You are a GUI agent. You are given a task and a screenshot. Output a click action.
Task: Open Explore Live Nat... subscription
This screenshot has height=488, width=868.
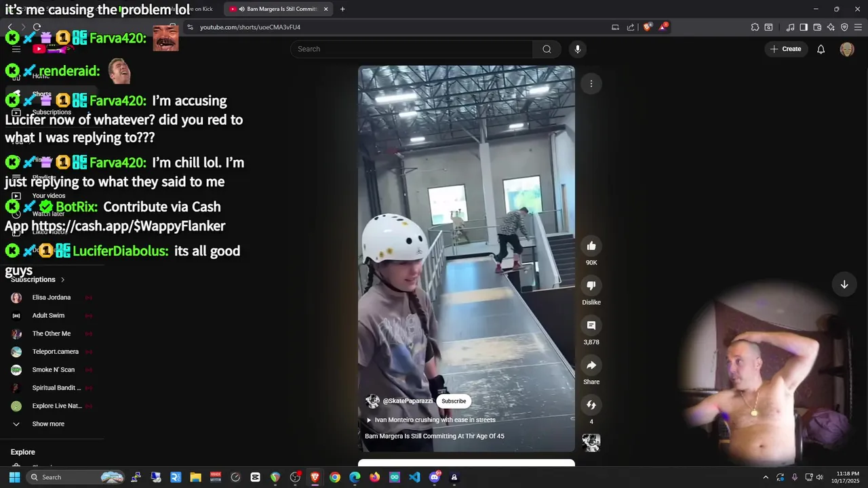tap(52, 406)
